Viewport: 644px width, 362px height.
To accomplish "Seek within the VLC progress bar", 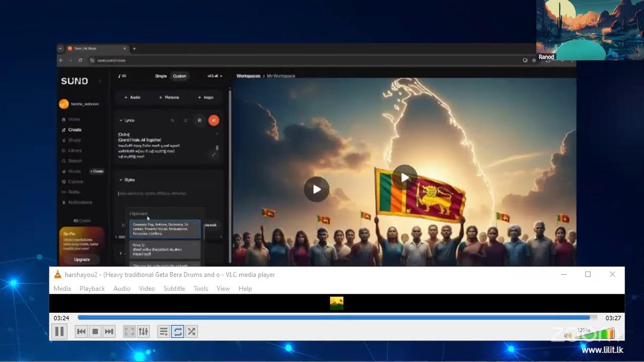I will pos(338,318).
